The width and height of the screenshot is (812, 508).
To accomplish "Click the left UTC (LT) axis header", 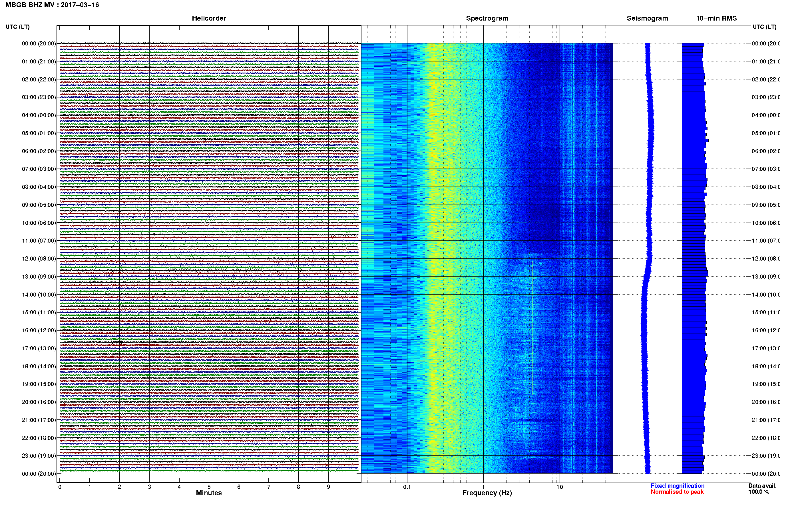I will click(x=17, y=27).
